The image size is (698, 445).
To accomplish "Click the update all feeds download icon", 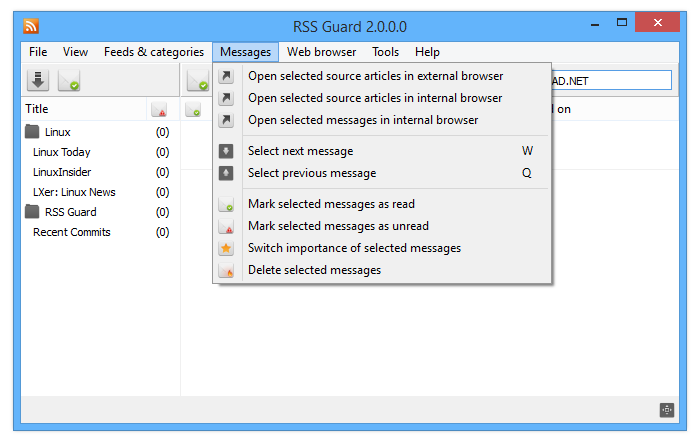I will (x=38, y=81).
